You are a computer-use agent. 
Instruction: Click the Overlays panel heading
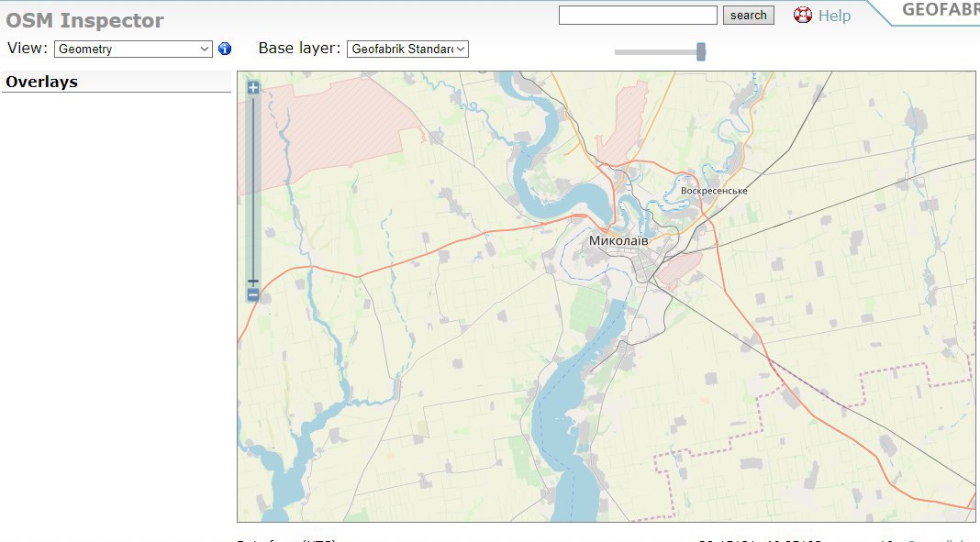42,82
